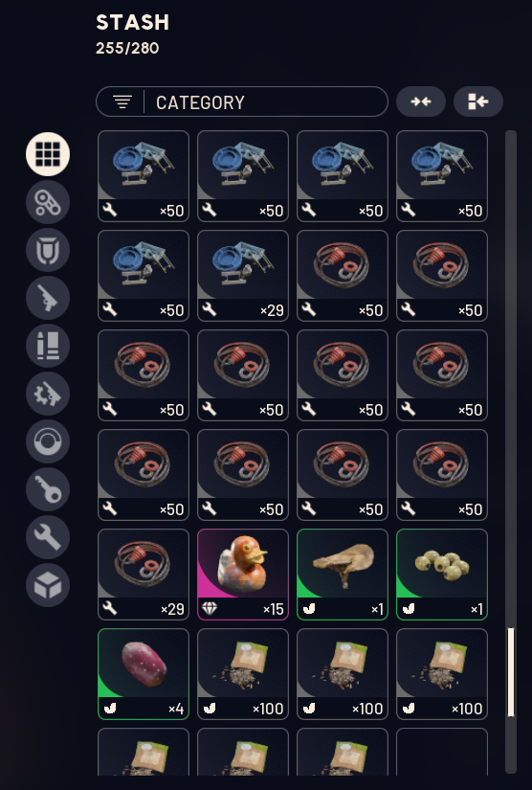Filter stash by cube misc icon
The image size is (532, 790).
[48, 585]
